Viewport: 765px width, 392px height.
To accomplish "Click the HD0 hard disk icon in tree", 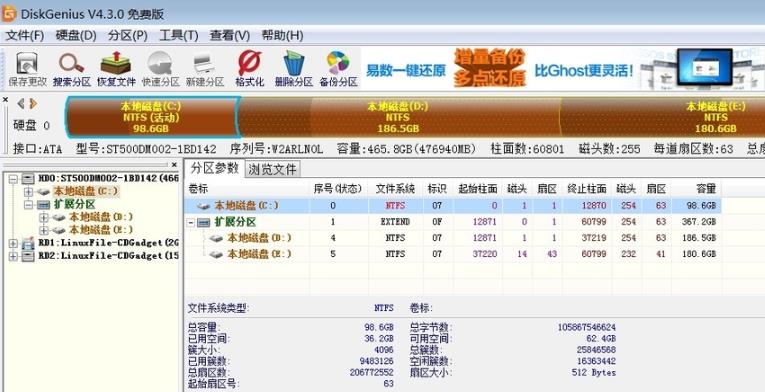I will pyautogui.click(x=28, y=179).
